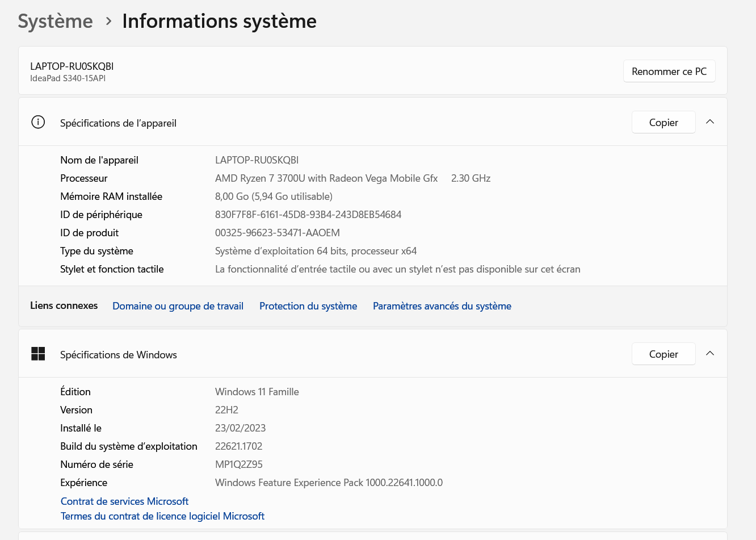This screenshot has height=540, width=756.
Task: Select the install date 23/02/2023
Action: pos(240,428)
